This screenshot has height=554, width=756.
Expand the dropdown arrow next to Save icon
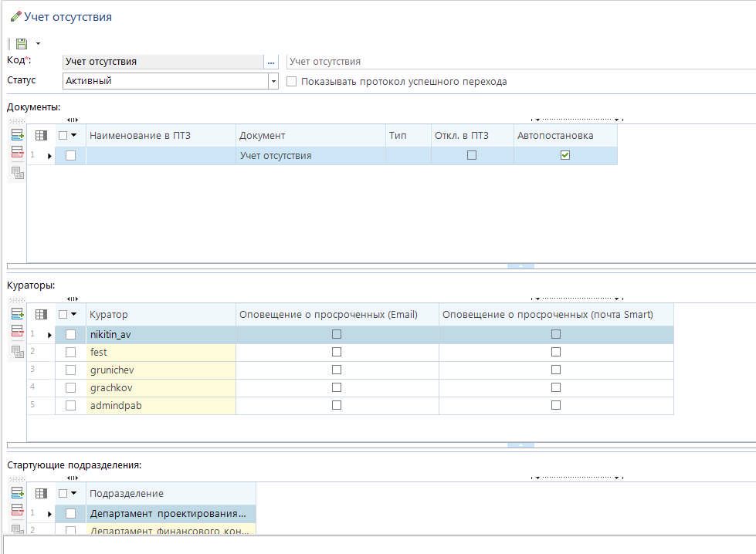tap(38, 44)
